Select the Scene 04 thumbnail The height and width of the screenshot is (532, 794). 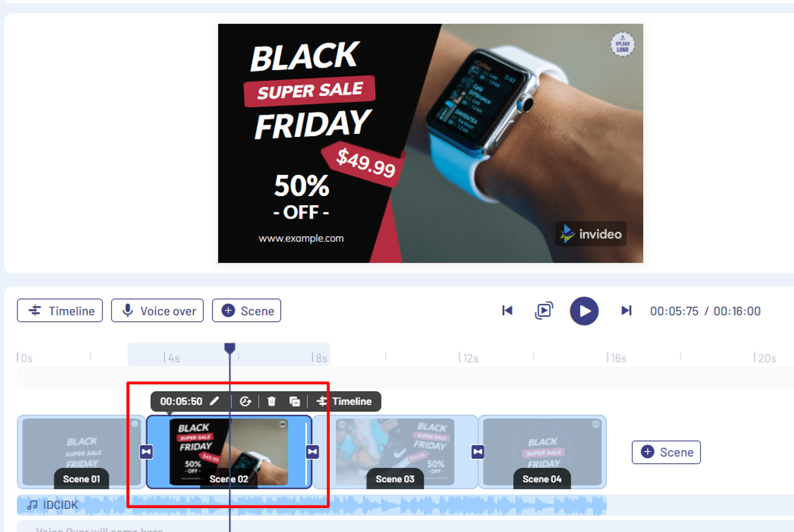coord(542,451)
